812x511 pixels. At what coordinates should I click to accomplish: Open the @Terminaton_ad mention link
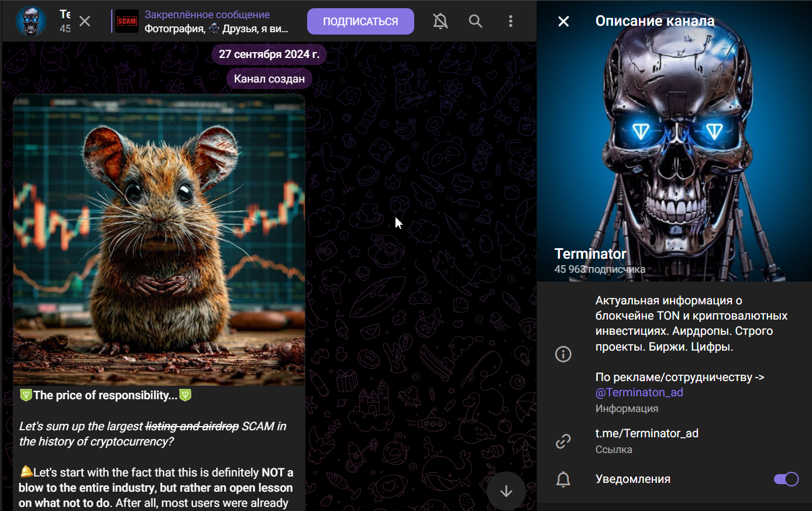pos(639,393)
